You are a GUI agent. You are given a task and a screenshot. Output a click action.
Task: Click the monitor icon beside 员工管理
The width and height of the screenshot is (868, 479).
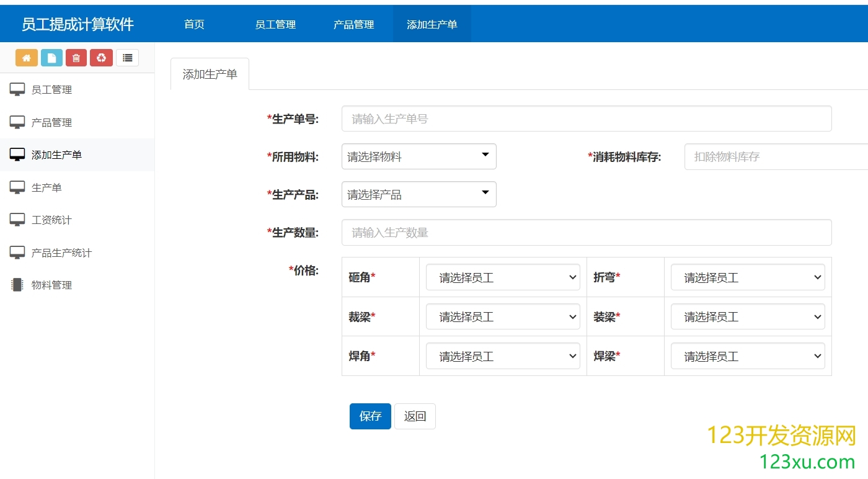[x=17, y=89]
